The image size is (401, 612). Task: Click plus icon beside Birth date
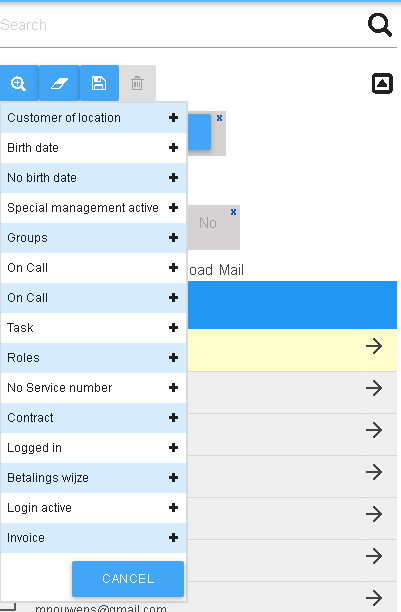(x=173, y=148)
